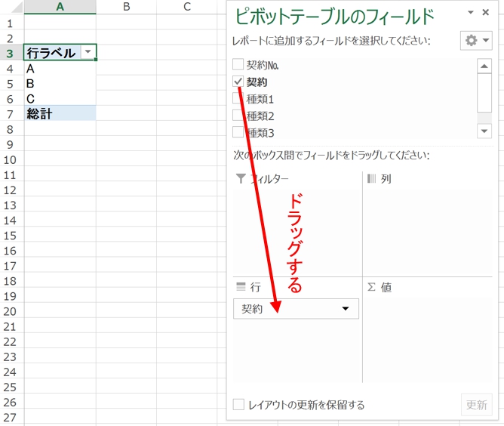Screen dimensions: 504x426
Task: Click the Σ 値 area icon
Action: pyautogui.click(x=371, y=287)
